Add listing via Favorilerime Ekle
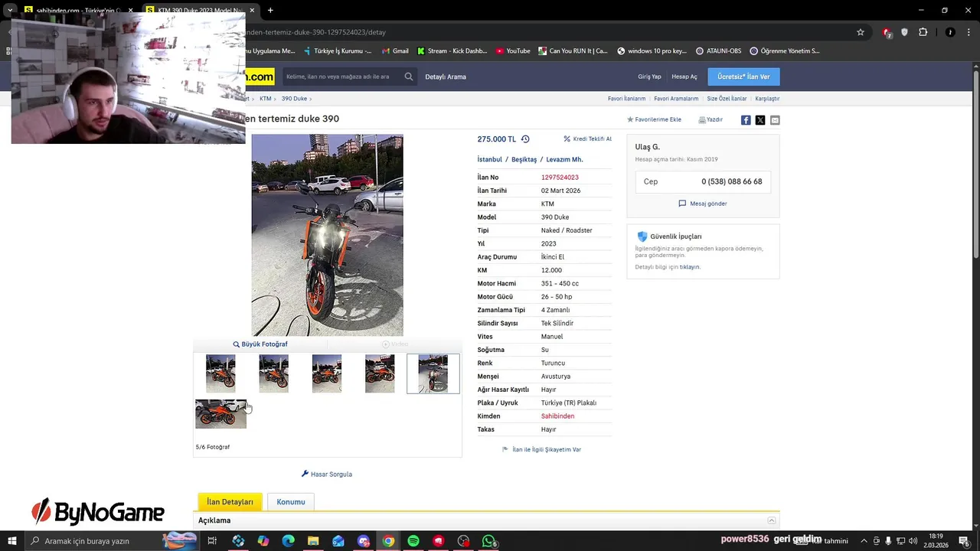This screenshot has height=551, width=980. [x=654, y=120]
